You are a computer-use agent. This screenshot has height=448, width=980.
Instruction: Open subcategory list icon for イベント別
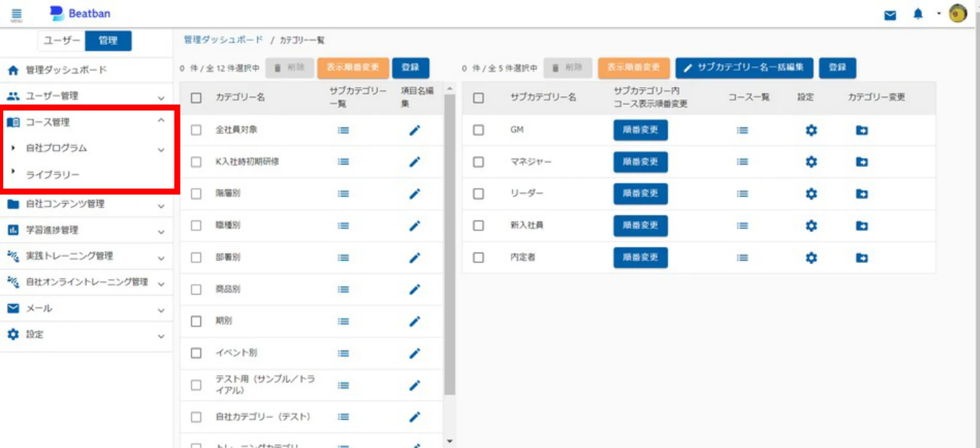pyautogui.click(x=343, y=353)
